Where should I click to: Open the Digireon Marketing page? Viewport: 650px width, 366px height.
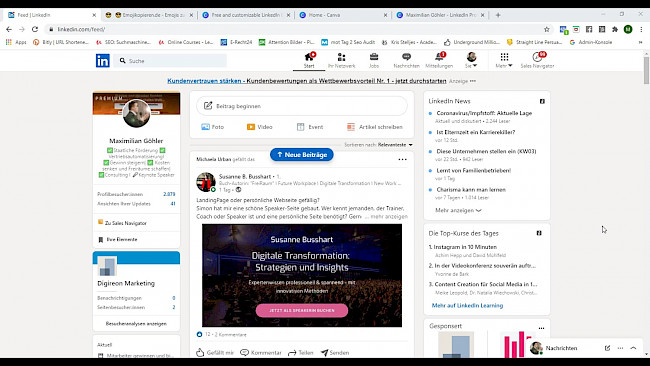pos(126,283)
